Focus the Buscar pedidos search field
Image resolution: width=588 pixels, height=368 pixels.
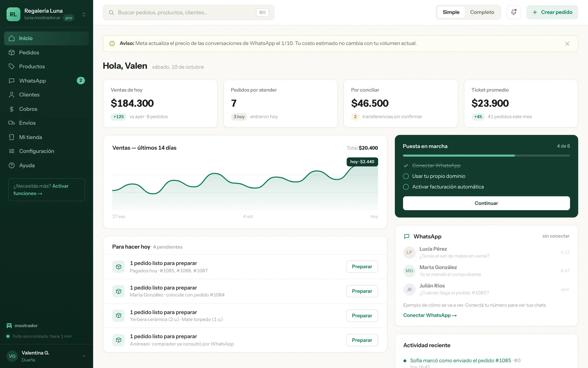(189, 13)
